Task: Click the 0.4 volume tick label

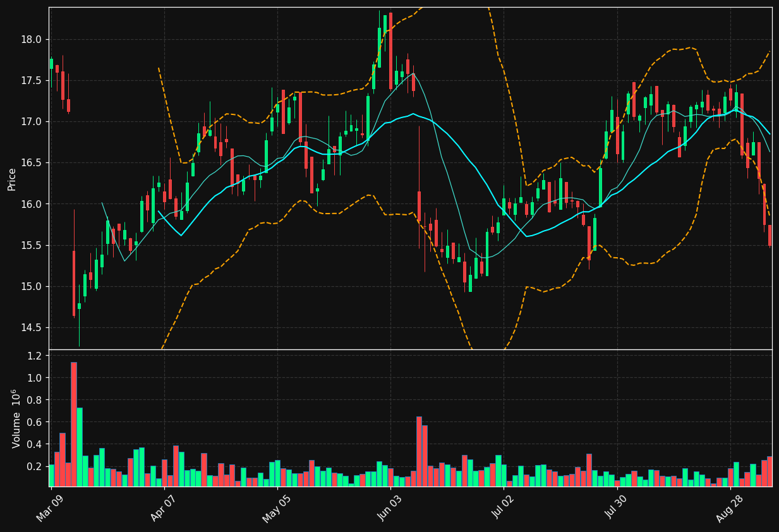Action: (34, 444)
